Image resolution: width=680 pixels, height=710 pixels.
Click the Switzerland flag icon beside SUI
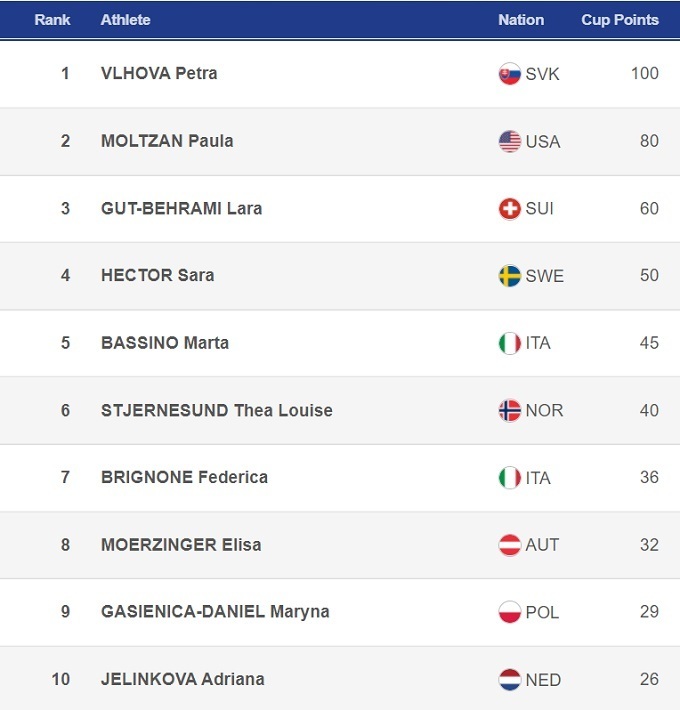(510, 209)
